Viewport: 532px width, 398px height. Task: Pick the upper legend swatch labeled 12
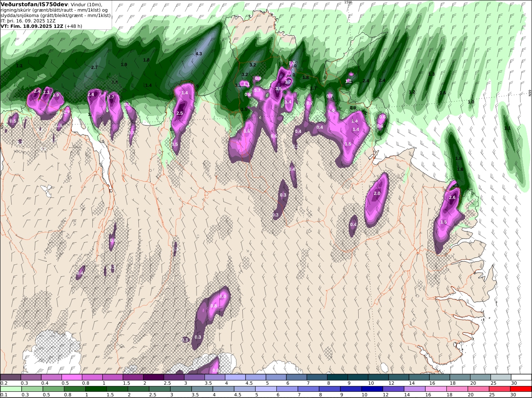coord(398,377)
